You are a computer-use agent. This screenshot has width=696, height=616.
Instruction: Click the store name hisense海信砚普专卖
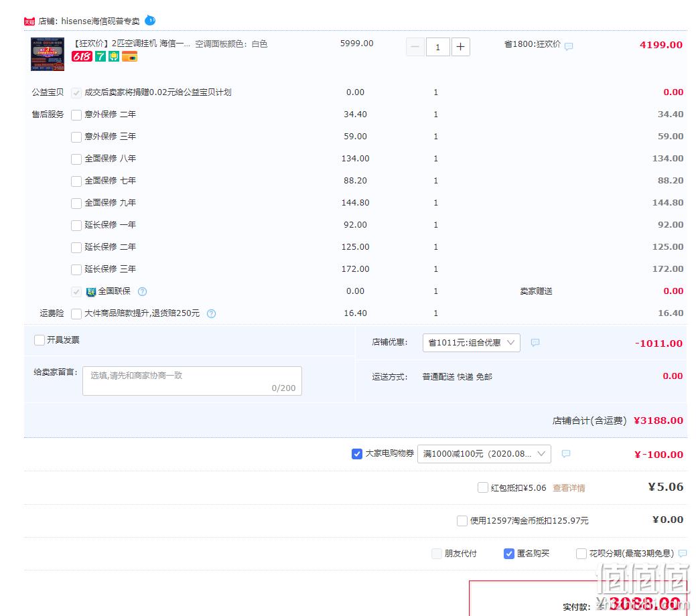pos(100,21)
